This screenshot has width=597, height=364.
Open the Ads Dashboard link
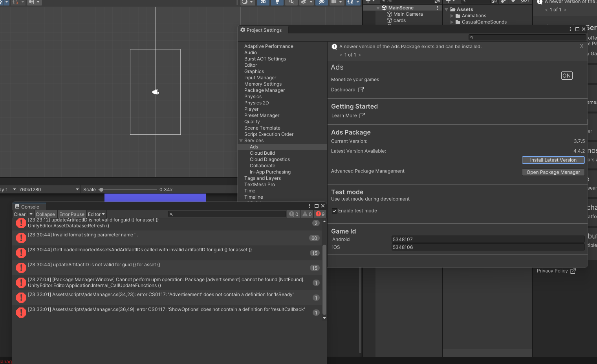click(x=347, y=90)
